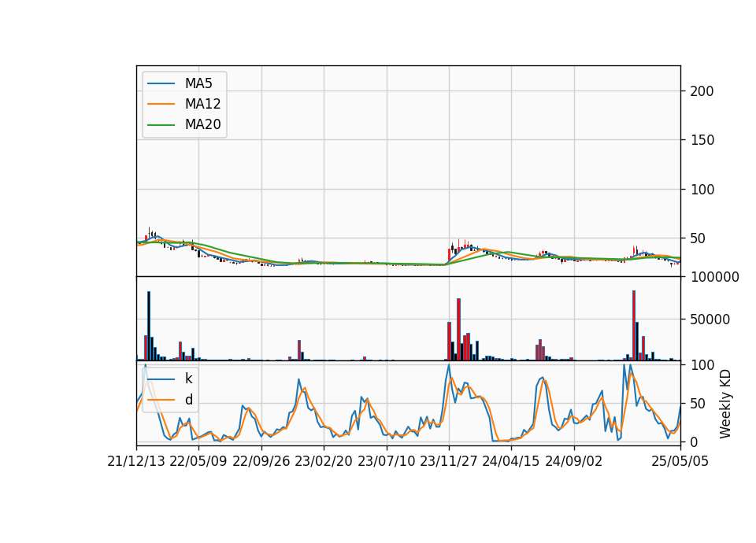756x543 pixels.
Task: Click the 22/09/26 date axis label
Action: (x=261, y=462)
